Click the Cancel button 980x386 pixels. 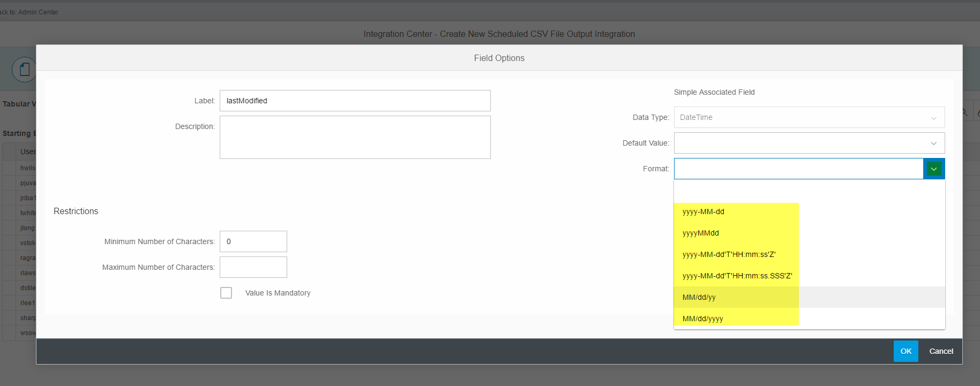[941, 351]
